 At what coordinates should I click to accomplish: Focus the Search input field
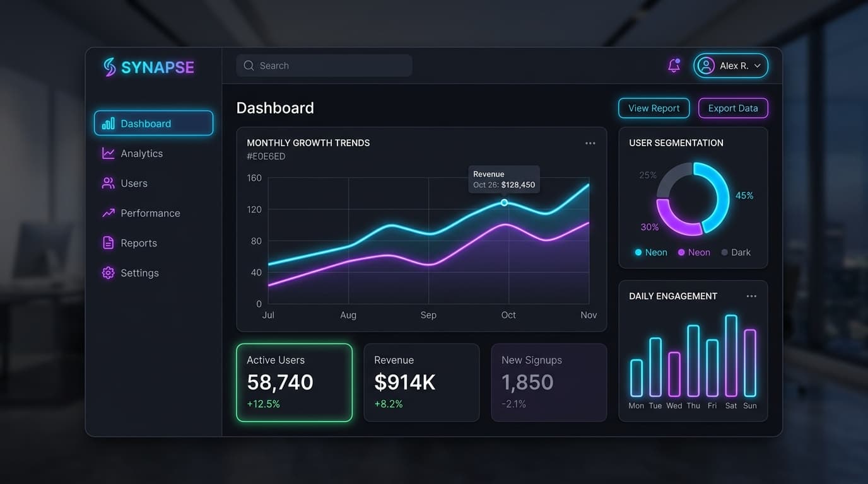(x=324, y=66)
